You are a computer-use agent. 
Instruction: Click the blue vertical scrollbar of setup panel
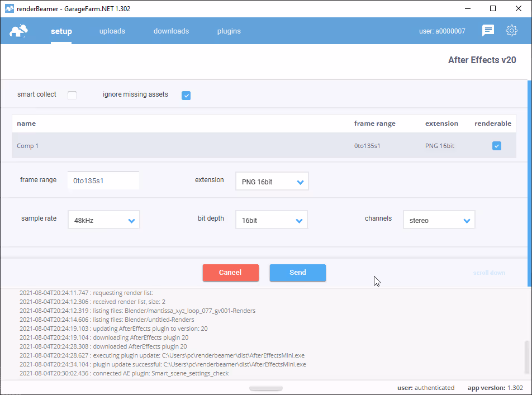tap(530, 183)
